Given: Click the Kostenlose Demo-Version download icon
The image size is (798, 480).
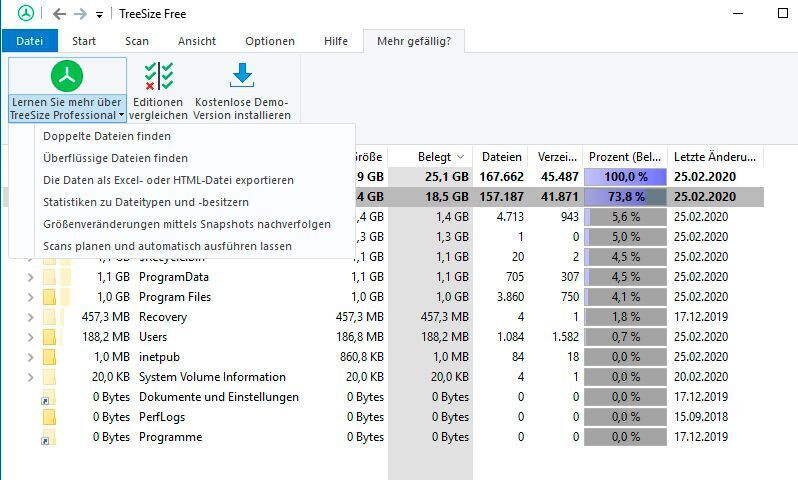Looking at the screenshot, I should pos(242,75).
